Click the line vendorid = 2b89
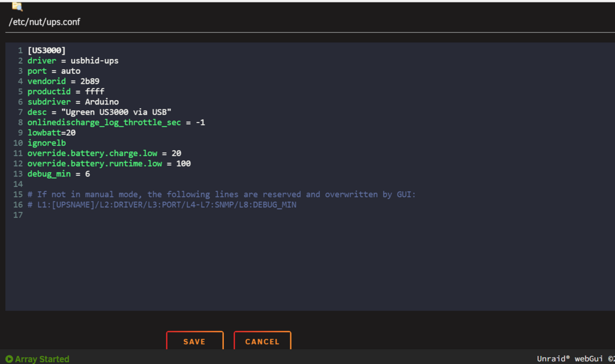The width and height of the screenshot is (615, 364). 63,81
